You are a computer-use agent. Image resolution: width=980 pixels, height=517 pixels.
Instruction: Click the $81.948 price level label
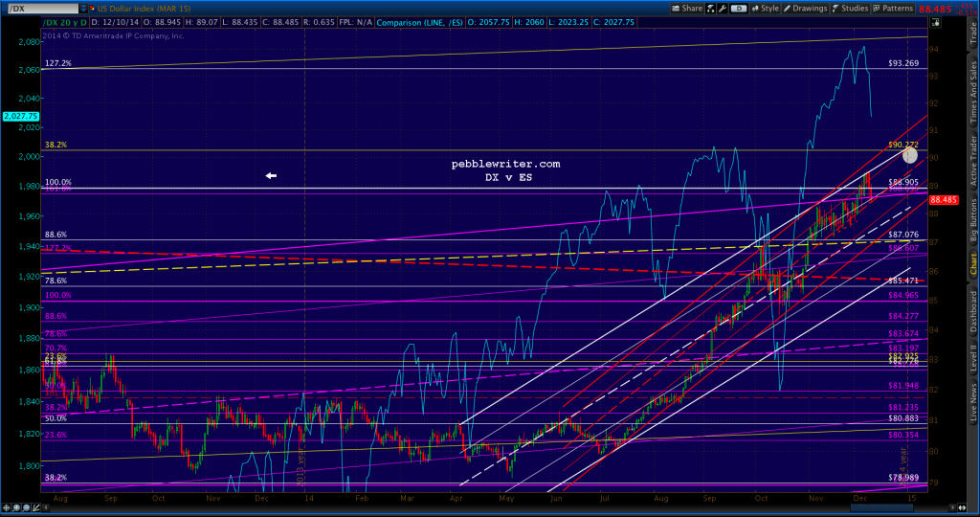(903, 386)
